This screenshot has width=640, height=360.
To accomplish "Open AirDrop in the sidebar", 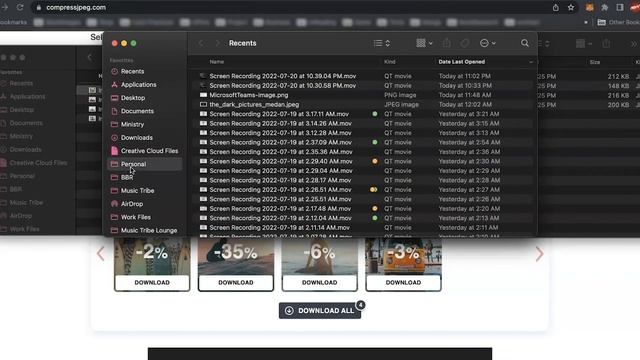I will point(132,204).
